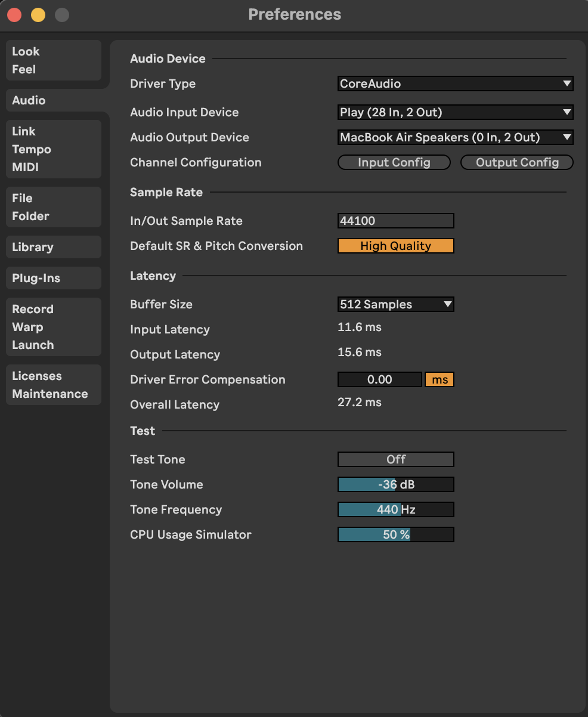Click the Tone Volume slider

(x=395, y=484)
